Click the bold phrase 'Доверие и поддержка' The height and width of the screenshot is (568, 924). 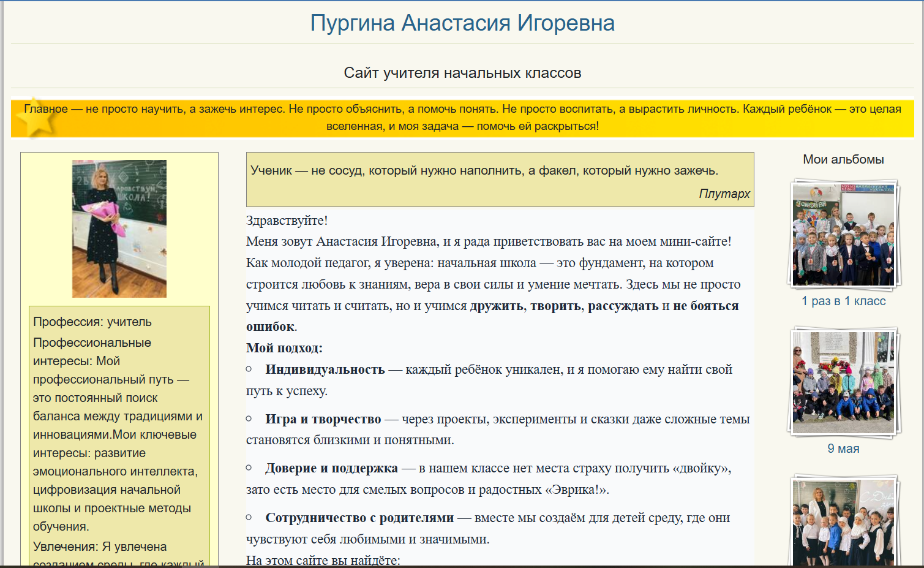click(x=331, y=468)
